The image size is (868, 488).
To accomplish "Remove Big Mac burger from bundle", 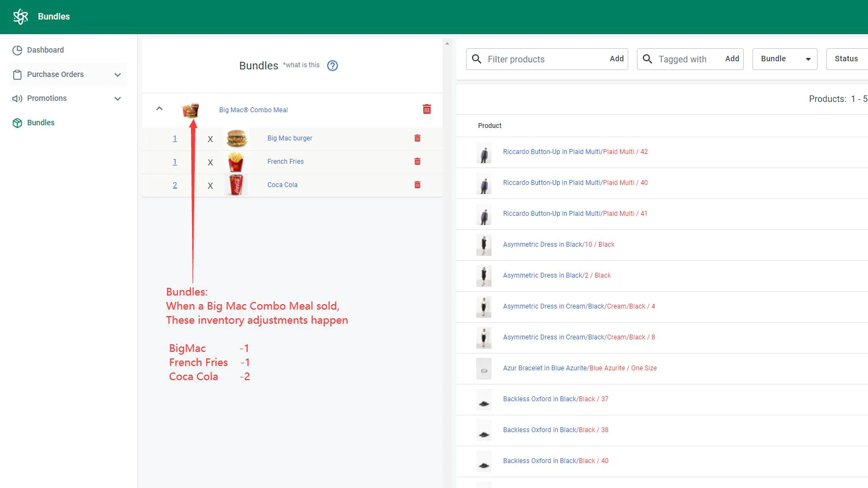I will [x=417, y=138].
